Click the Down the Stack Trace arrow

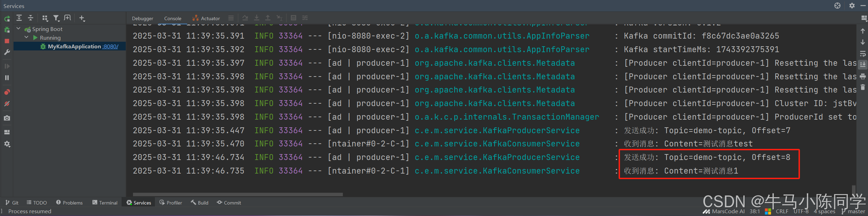tap(863, 42)
